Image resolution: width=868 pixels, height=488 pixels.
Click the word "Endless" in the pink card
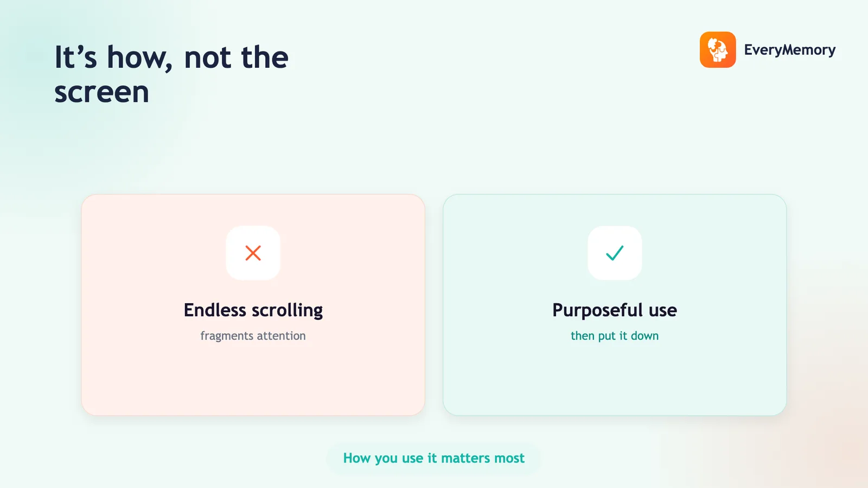[x=215, y=310]
